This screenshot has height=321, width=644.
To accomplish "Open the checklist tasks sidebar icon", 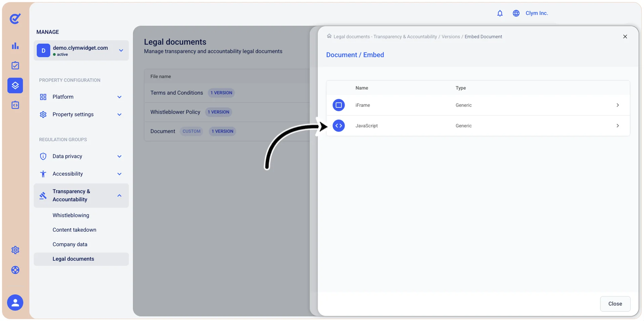I will coord(15,66).
